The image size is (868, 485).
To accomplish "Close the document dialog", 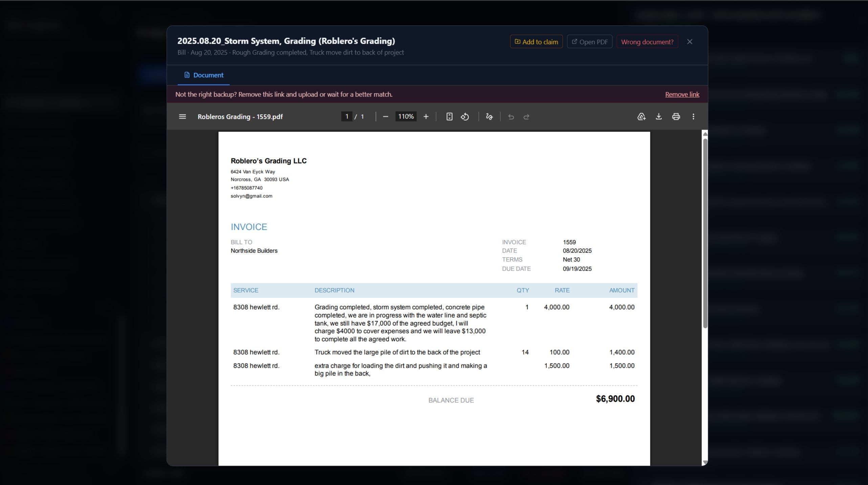I will tap(689, 42).
